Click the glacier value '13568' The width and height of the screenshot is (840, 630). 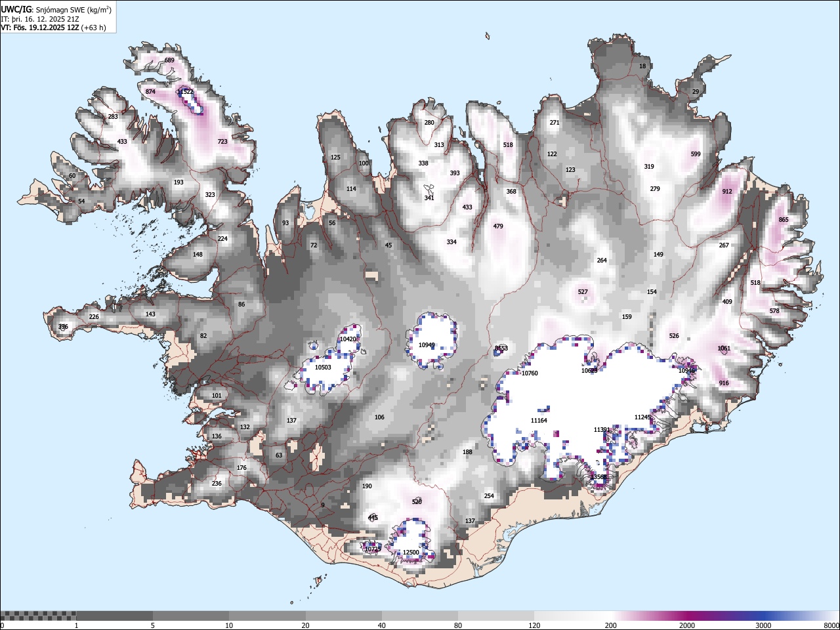coord(598,477)
